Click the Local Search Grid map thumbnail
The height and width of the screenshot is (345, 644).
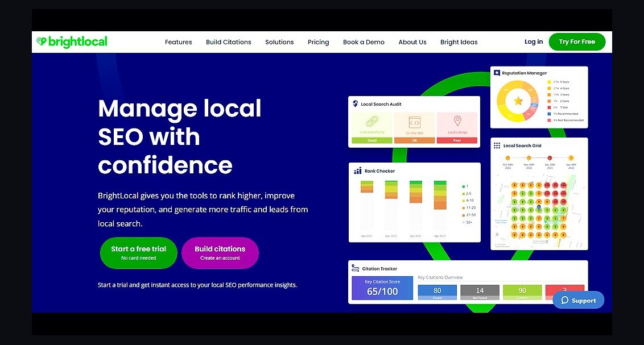[x=539, y=211]
